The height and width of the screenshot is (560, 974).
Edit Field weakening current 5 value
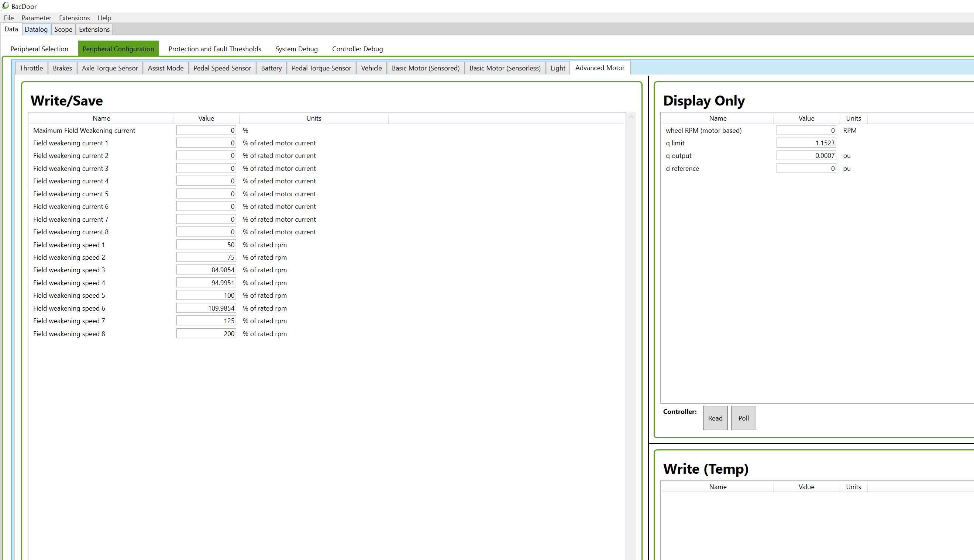[206, 194]
